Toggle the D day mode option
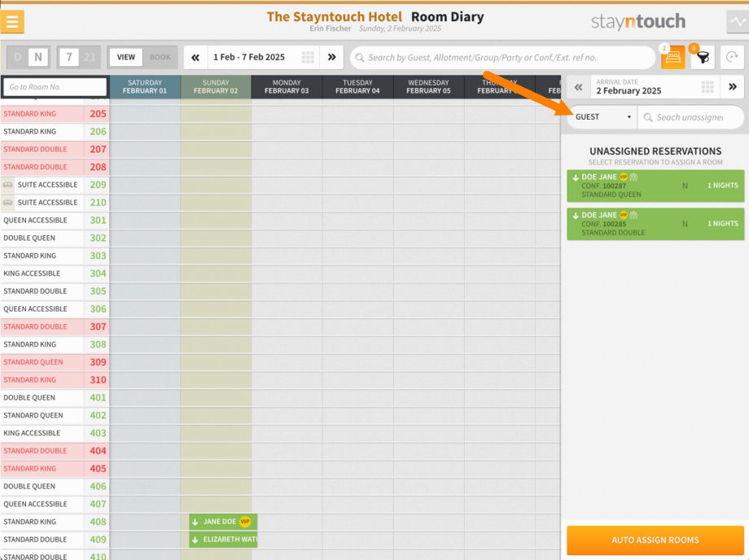The image size is (749, 560). pyautogui.click(x=18, y=57)
